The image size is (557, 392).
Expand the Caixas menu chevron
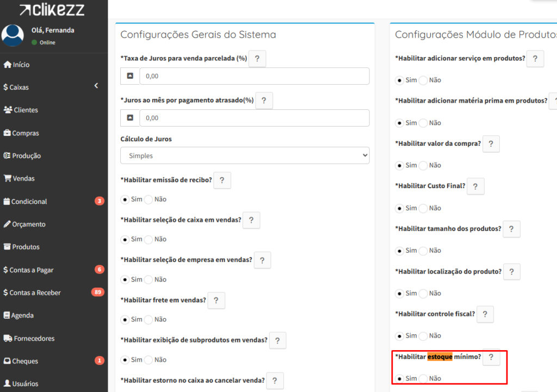click(96, 86)
